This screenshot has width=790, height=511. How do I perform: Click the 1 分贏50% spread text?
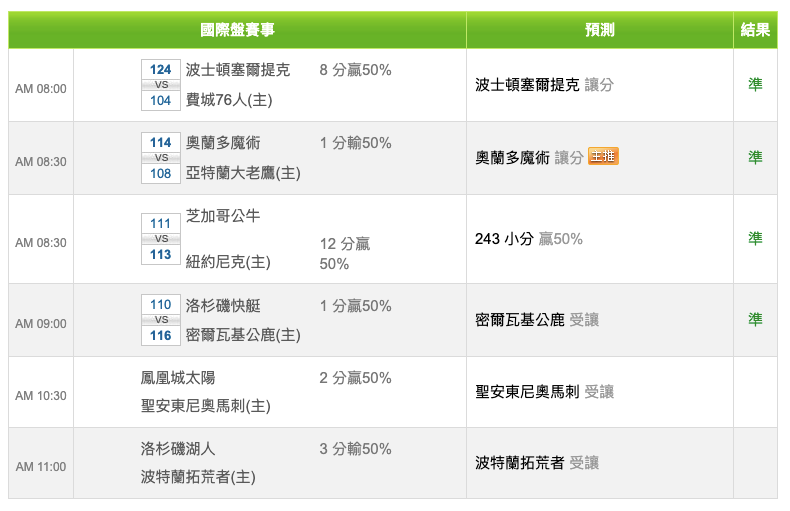355,305
